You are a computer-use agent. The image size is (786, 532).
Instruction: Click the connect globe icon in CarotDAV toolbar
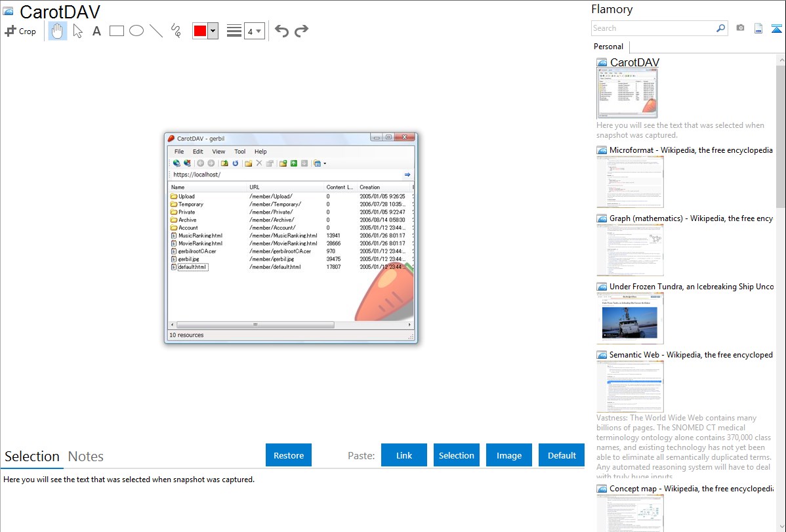pyautogui.click(x=176, y=163)
